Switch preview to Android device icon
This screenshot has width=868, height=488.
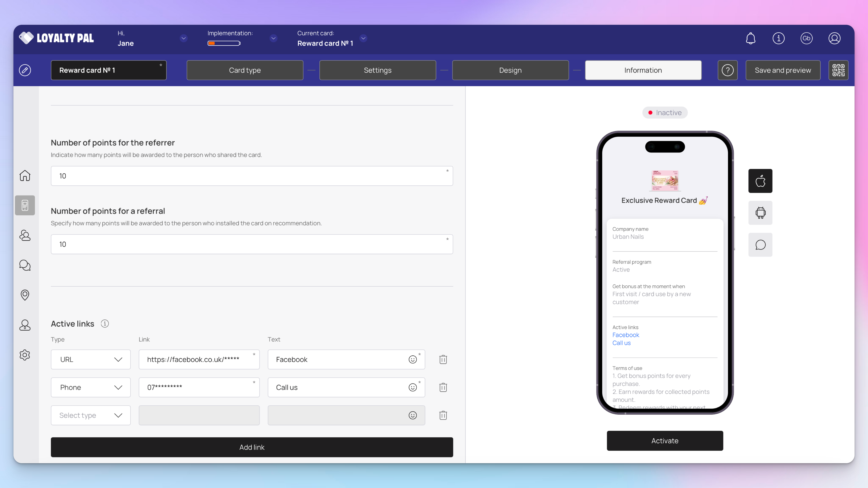point(760,213)
